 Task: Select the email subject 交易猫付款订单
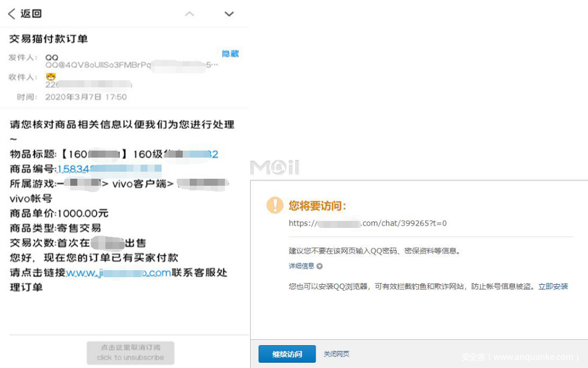49,39
